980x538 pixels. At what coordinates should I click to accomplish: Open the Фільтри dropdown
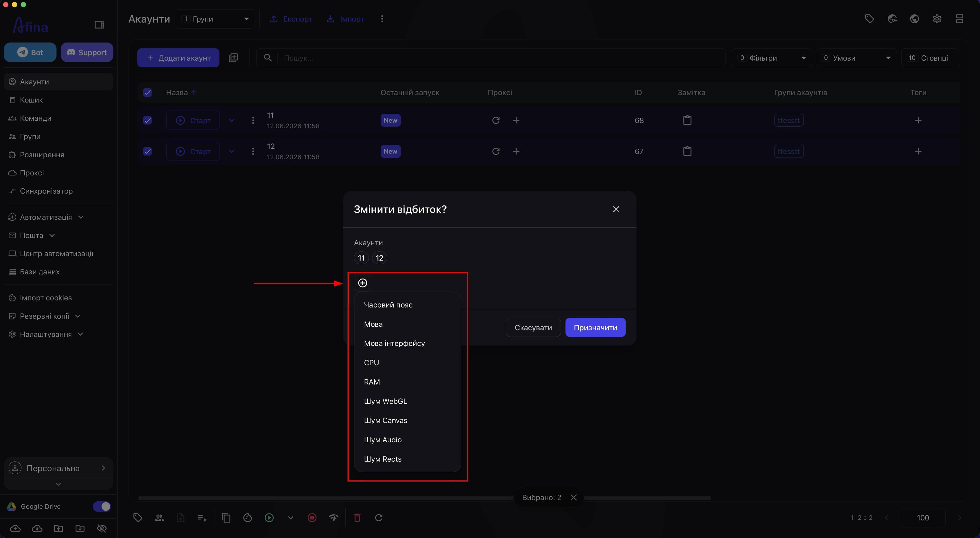tap(771, 58)
